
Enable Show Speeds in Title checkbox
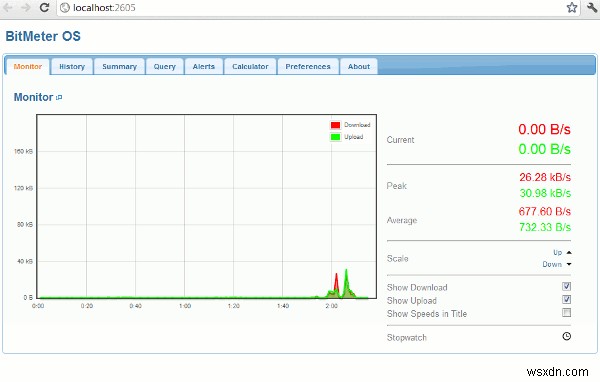pyautogui.click(x=566, y=313)
